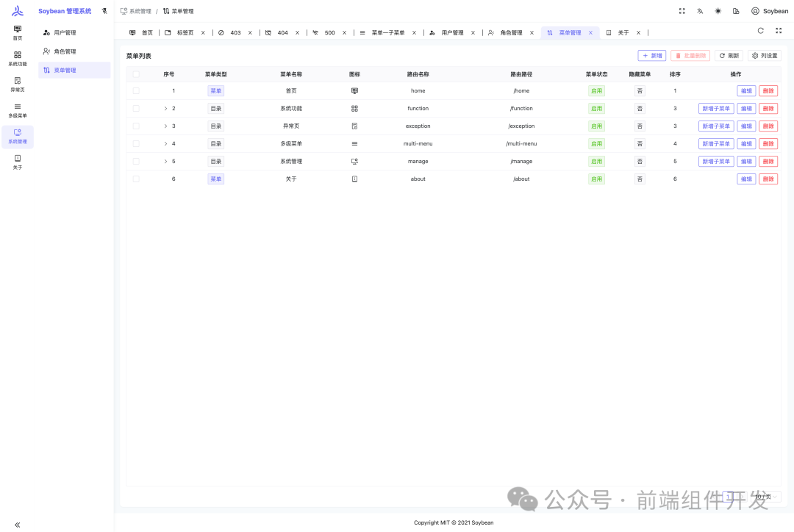Screen dimensions: 794x532
Task: Reload the page using tab bar refresh icon
Action: (x=761, y=31)
